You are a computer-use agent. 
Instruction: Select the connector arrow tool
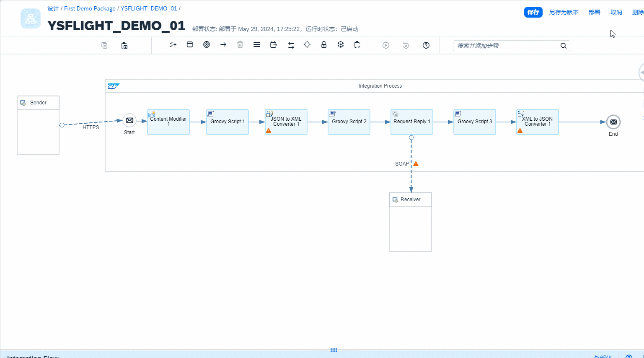pyautogui.click(x=223, y=45)
